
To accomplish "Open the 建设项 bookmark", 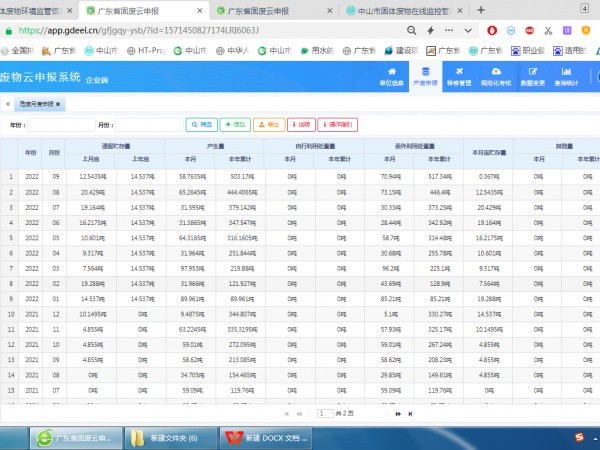I will (x=401, y=51).
